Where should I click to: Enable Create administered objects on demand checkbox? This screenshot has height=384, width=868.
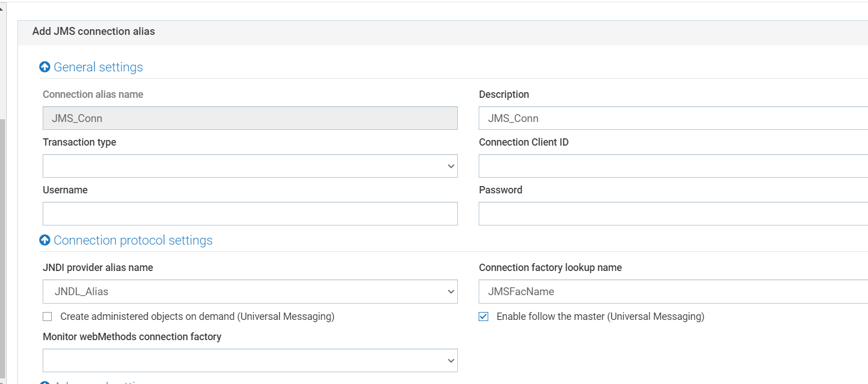47,317
